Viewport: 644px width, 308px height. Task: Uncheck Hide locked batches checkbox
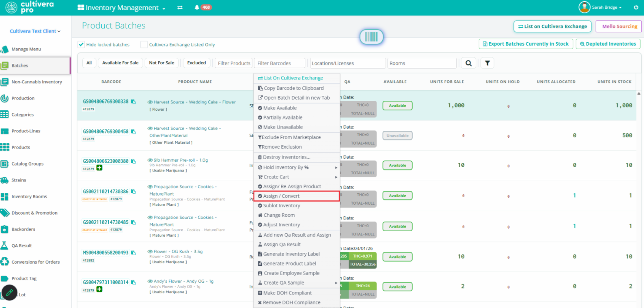tap(81, 44)
